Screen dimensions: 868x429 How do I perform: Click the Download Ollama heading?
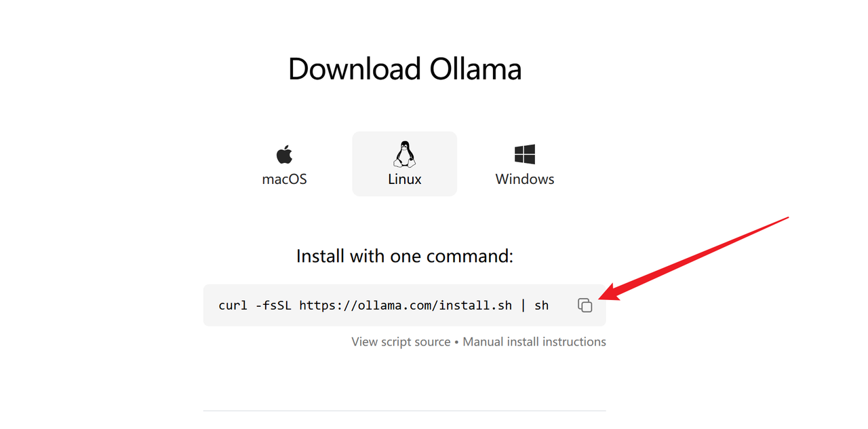(x=405, y=69)
